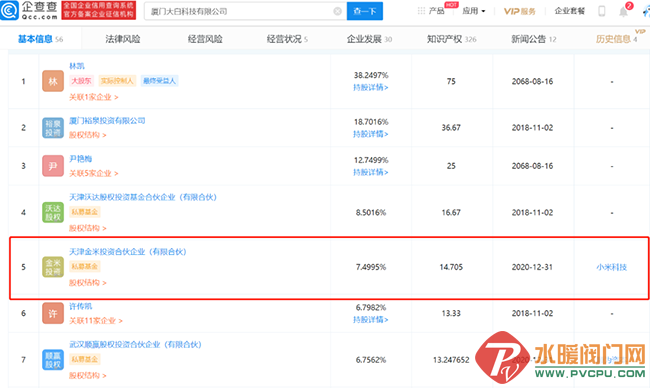Screen dimensions: 650x388
Task: Open 持股详情 for the 6.7982% stake
Action: [371, 320]
